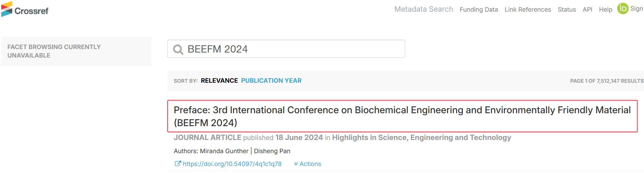This screenshot has width=644, height=173.
Task: Click the Sign in link
Action: pos(637,9)
